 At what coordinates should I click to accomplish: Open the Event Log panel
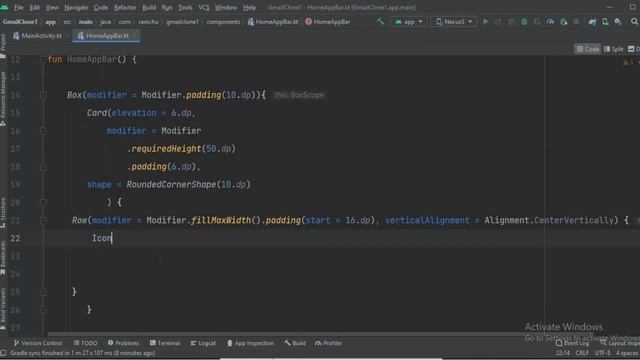point(571,343)
